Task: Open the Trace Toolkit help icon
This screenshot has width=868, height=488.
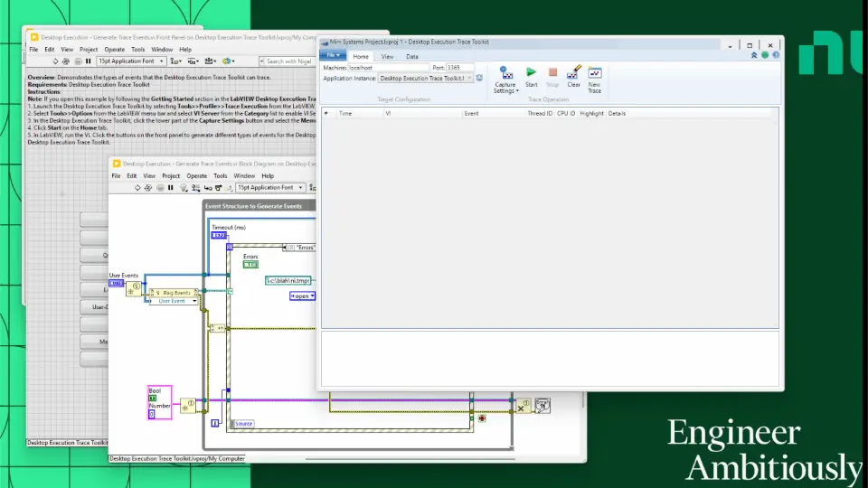Action: 776,55
